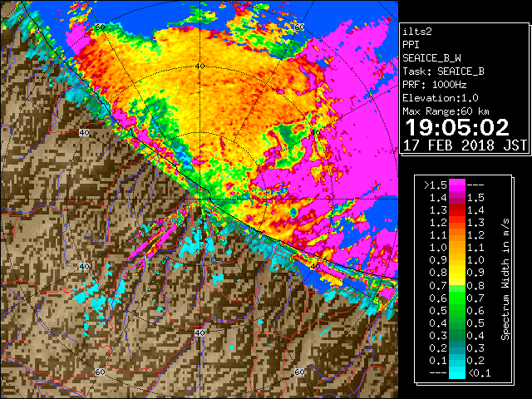Click the 'Spectrum Width in m/s' legend title
Image resolution: width=532 pixels, height=399 pixels.
pyautogui.click(x=505, y=279)
